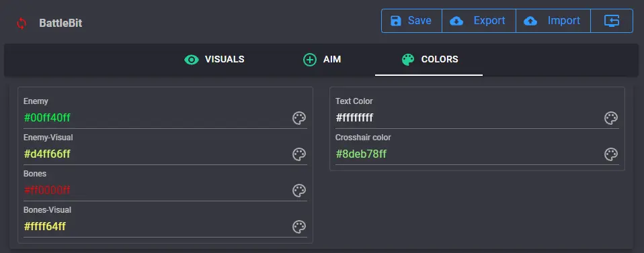Viewport: 644px width, 253px height.
Task: Open the Enemy-Visual color palette picker
Action: point(299,154)
